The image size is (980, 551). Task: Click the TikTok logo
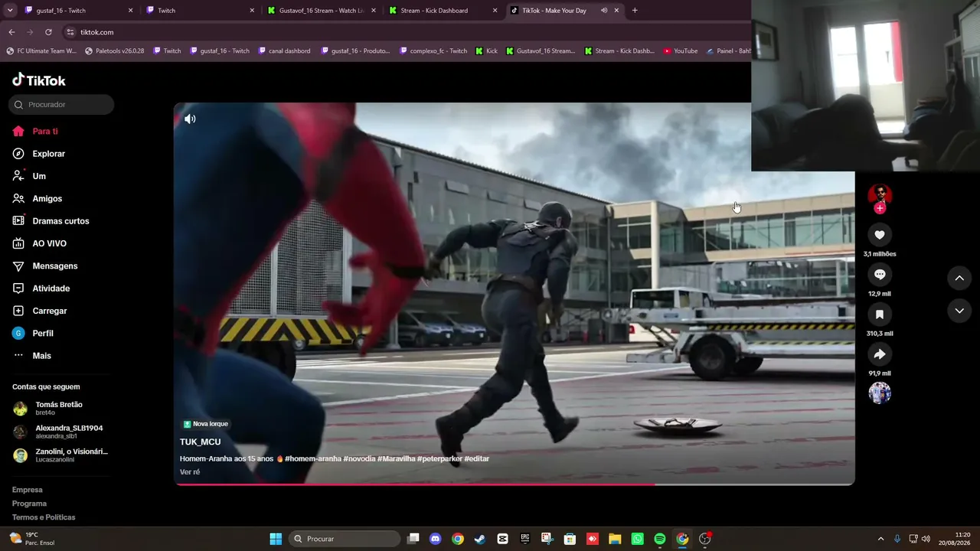(39, 80)
